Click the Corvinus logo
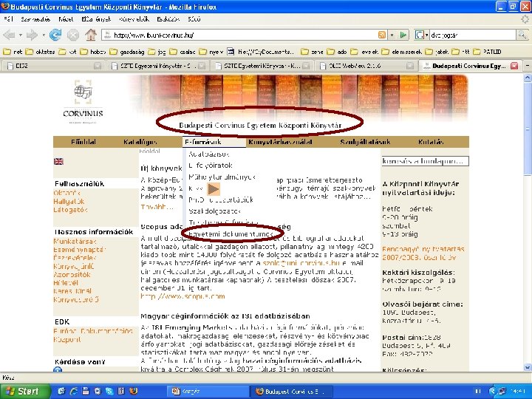The width and height of the screenshot is (532, 399). pyautogui.click(x=83, y=100)
